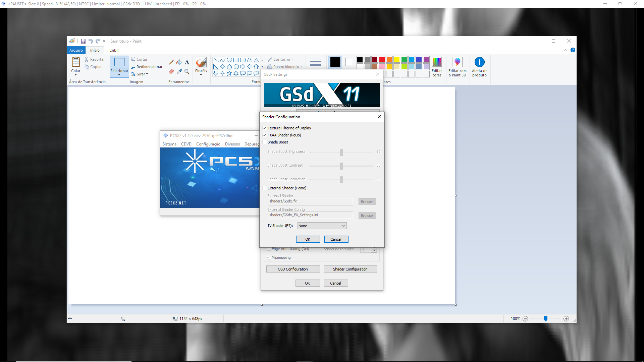Enable the Shade Boost checkbox
644x362 pixels.
click(265, 142)
